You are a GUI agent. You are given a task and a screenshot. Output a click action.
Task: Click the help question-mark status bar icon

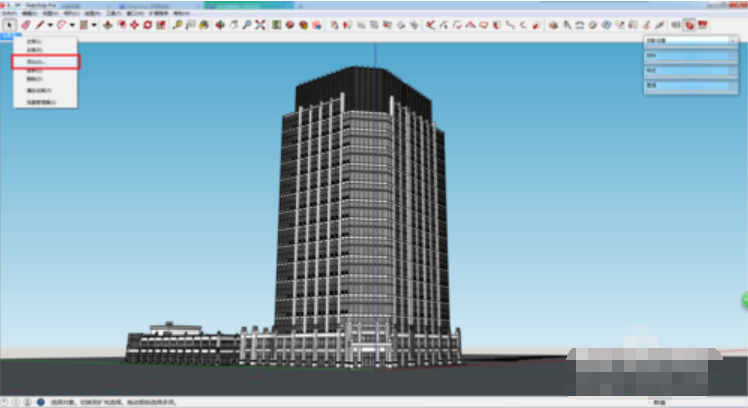[41, 402]
